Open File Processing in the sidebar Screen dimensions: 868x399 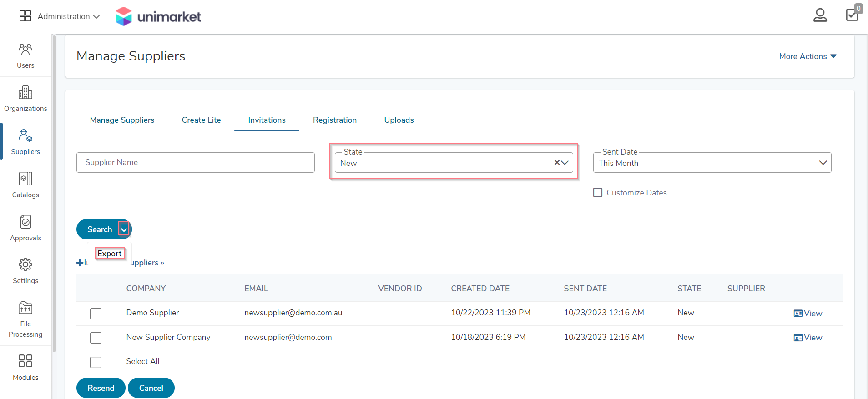point(25,319)
